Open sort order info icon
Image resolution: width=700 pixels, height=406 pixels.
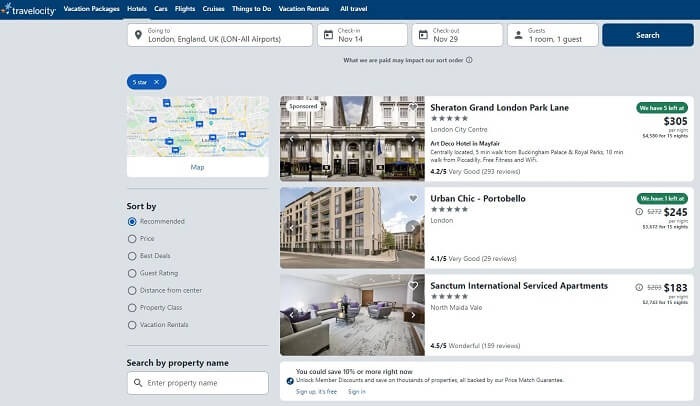[469, 60]
